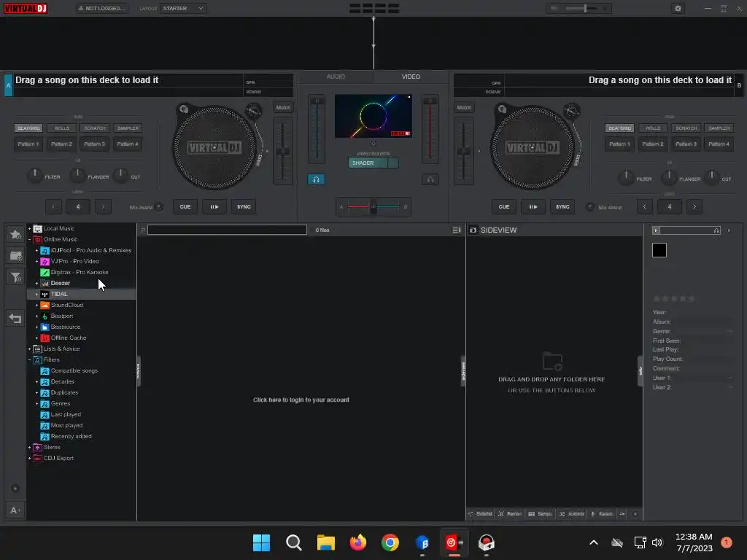This screenshot has height=560, width=747.
Task: Switch to the VIDEO mixer tab
Action: (x=411, y=77)
